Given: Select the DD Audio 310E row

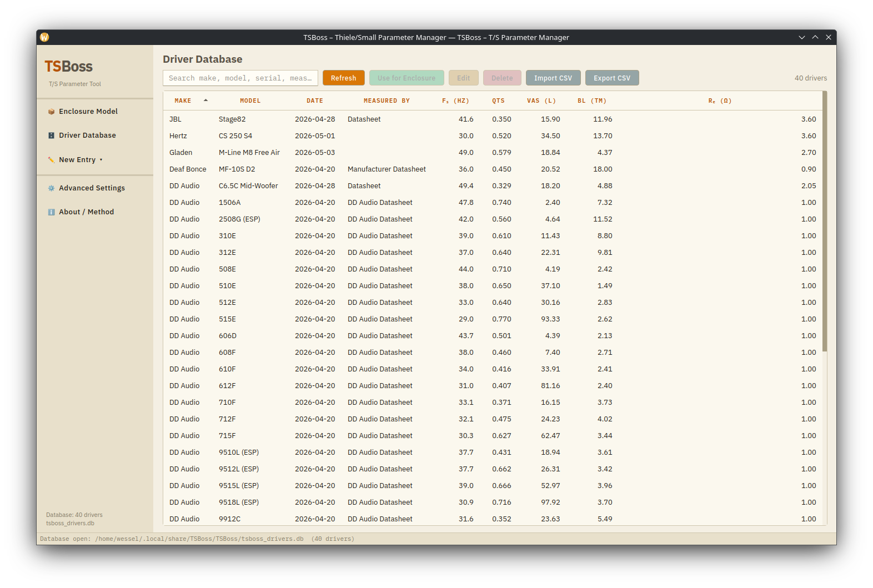Looking at the screenshot, I should pyautogui.click(x=493, y=236).
